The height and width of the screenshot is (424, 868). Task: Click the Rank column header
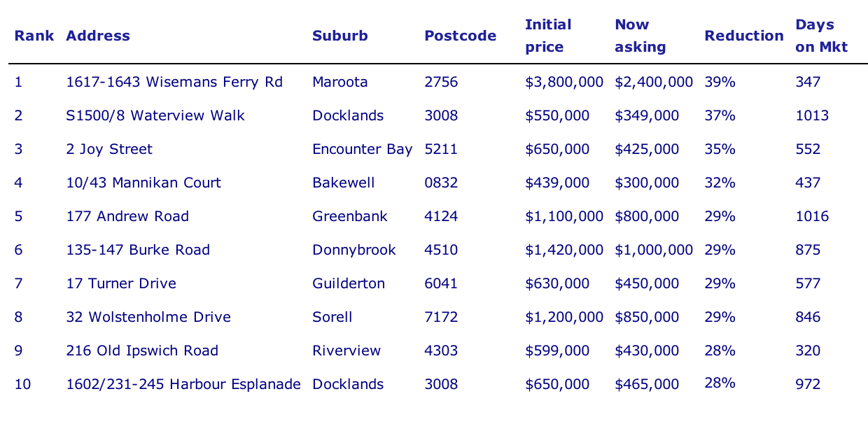(34, 36)
